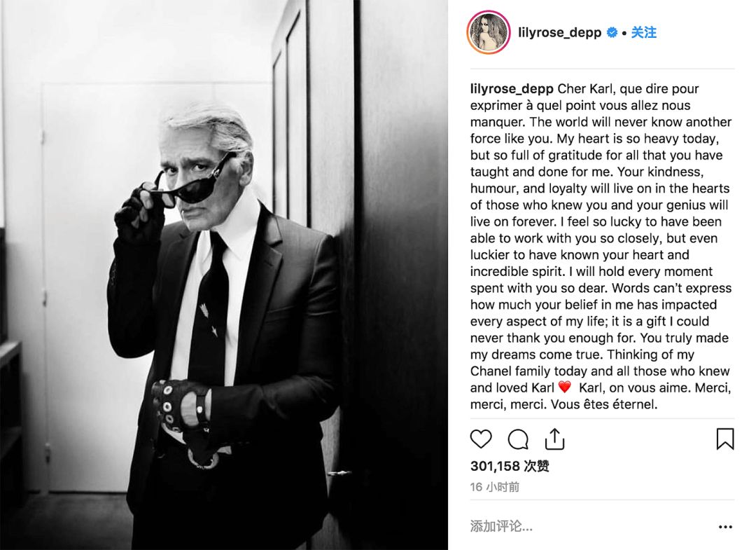The width and height of the screenshot is (756, 550).
Task: Focus the 添加评论... comment field
Action: (588, 526)
